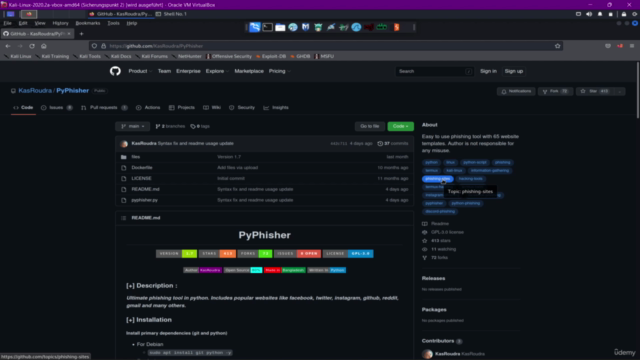Click the padlock icon in the address bar
The width and height of the screenshot is (640, 360).
[x=104, y=46]
